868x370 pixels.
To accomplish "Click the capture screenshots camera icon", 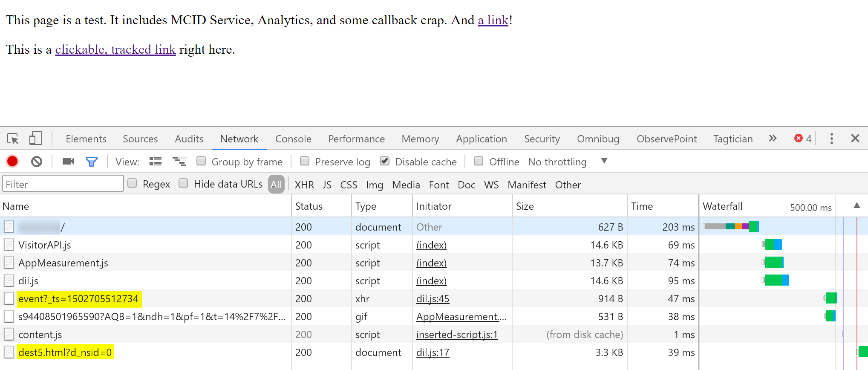I will (68, 162).
